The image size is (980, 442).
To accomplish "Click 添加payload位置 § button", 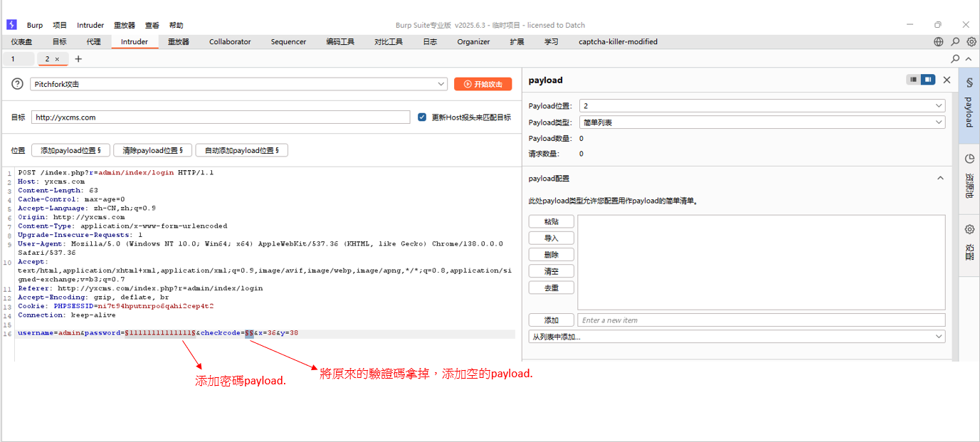I will 70,150.
